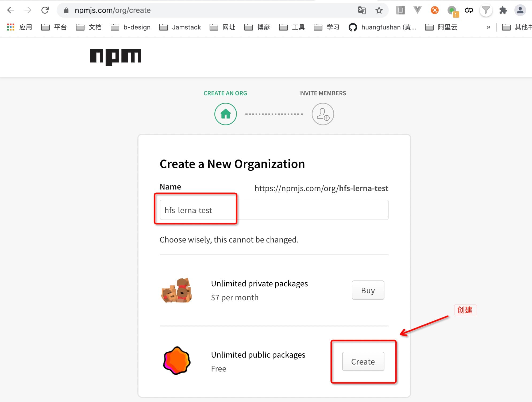Image resolution: width=532 pixels, height=402 pixels.
Task: Open the gray square extension icon
Action: pos(400,10)
